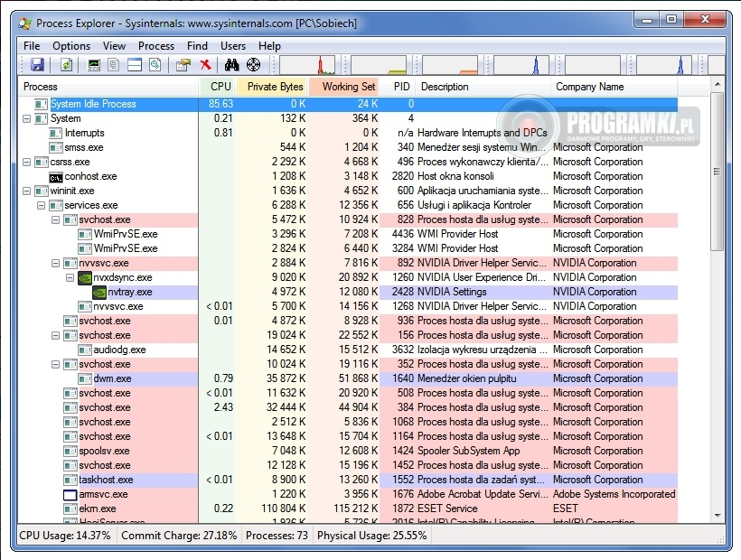Image resolution: width=741 pixels, height=560 pixels.
Task: Sort by the Process column header
Action: (108, 87)
